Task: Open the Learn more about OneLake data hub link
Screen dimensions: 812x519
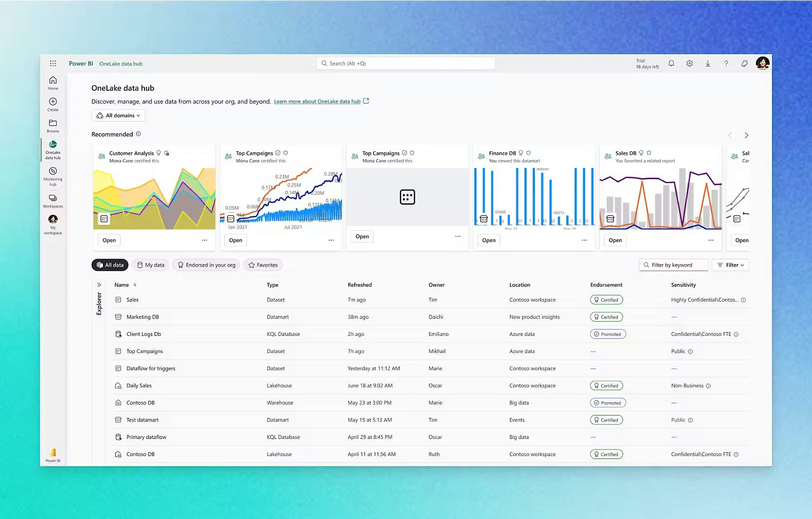Action: (x=317, y=101)
